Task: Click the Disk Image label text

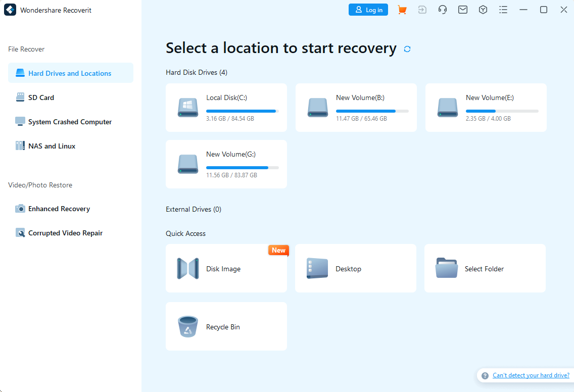Action: (x=223, y=269)
